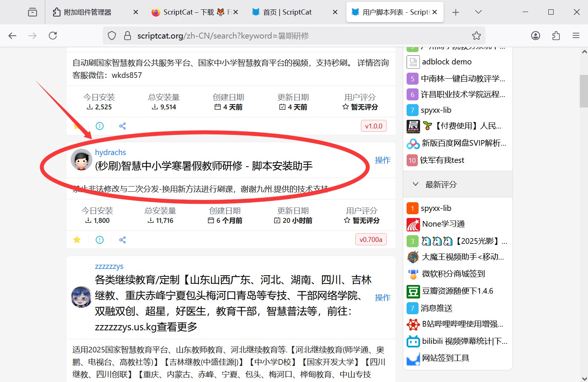Click the info icon beside v1.0.0
The height and width of the screenshot is (382, 588).
click(99, 126)
